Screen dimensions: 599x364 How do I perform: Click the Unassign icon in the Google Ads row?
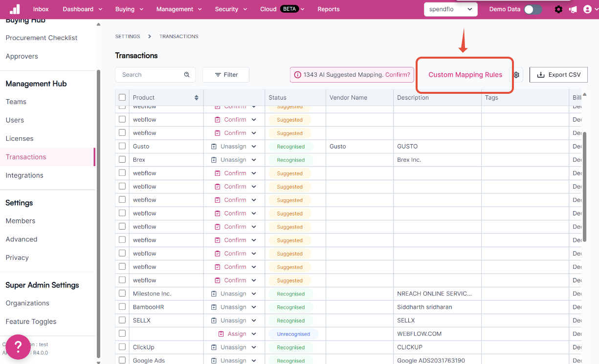coord(214,361)
